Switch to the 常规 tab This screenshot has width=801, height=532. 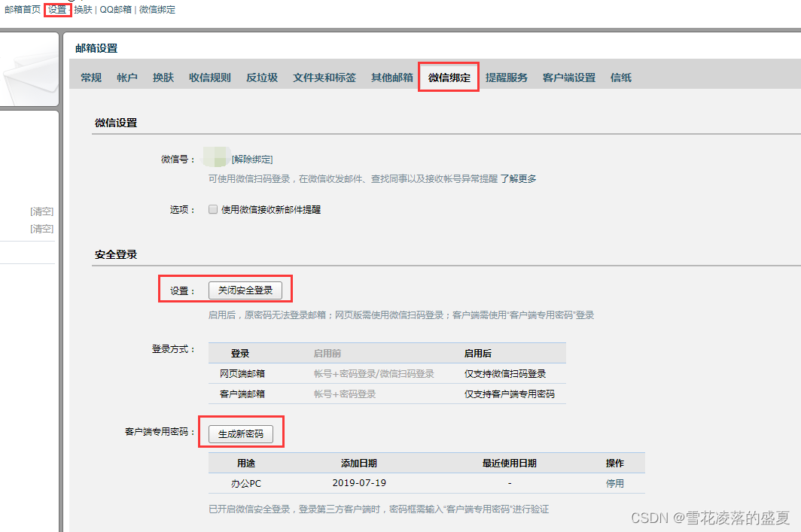(x=91, y=78)
